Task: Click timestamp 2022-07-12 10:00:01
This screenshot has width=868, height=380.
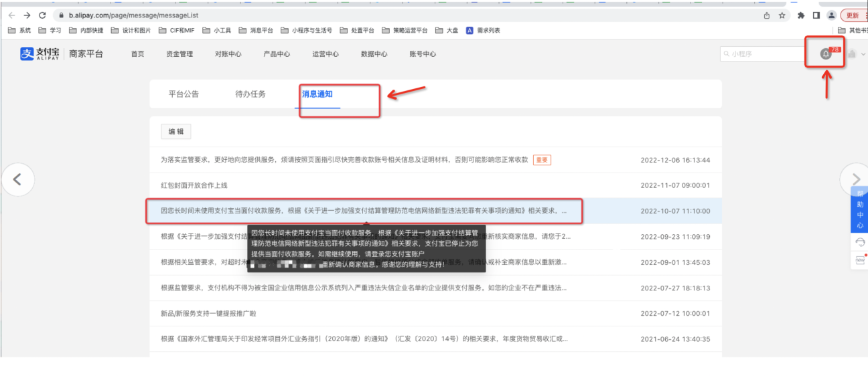Action: click(x=675, y=313)
